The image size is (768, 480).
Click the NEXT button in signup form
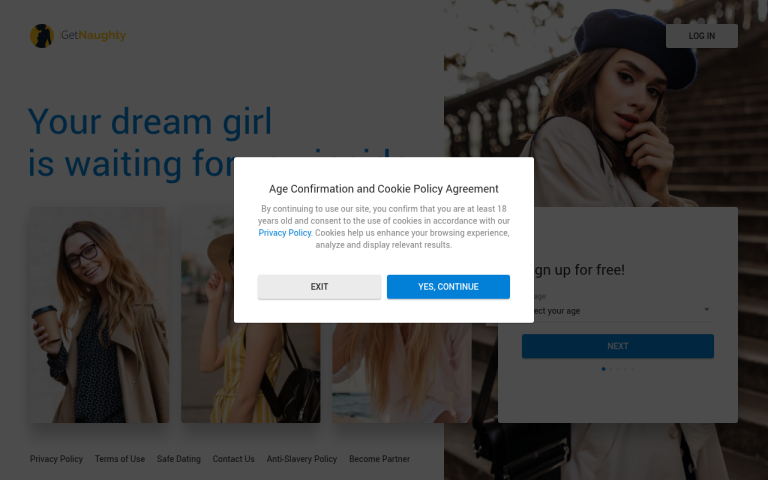(x=618, y=346)
